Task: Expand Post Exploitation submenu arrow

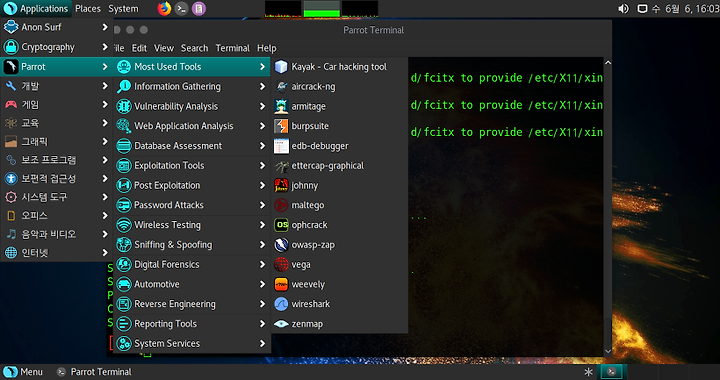Action: pos(262,185)
